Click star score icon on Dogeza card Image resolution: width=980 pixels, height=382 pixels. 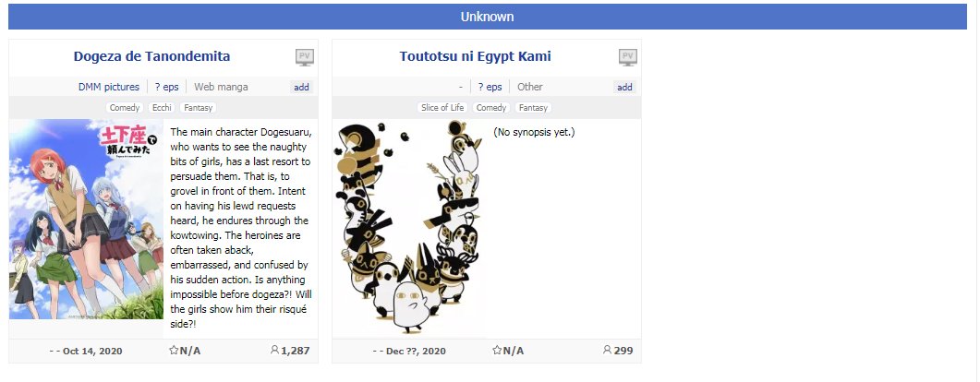pyautogui.click(x=174, y=351)
